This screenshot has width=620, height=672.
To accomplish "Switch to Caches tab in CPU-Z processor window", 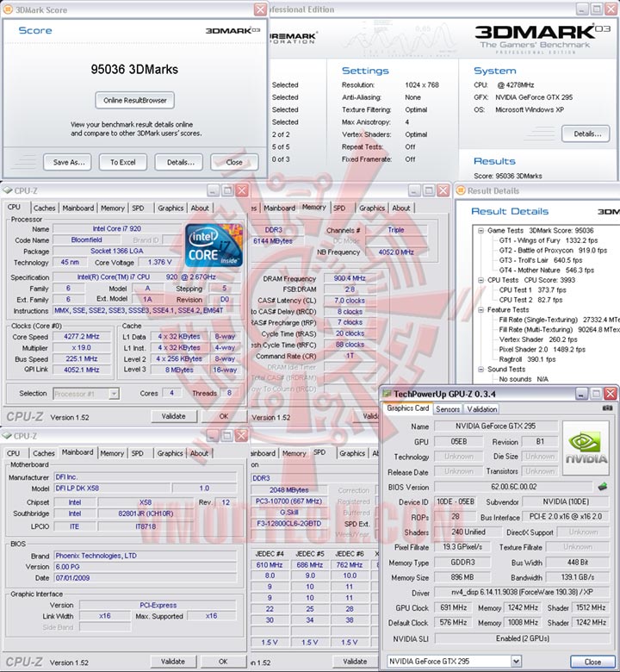I will pyautogui.click(x=45, y=208).
